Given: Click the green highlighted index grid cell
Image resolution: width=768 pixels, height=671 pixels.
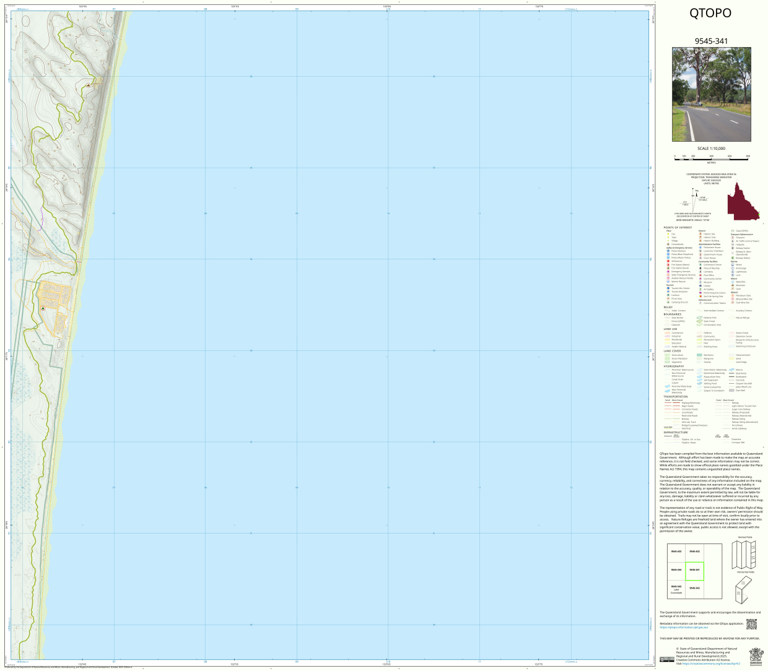Looking at the screenshot, I should tap(695, 571).
